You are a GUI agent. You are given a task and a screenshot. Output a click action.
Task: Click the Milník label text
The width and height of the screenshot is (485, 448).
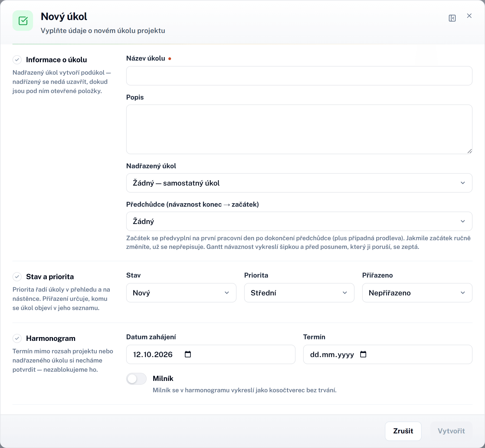163,378
